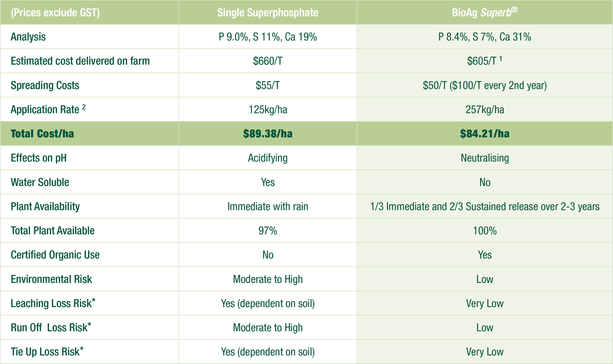Viewport: 613px width, 364px height.
Task: Select the Acidifying pH effect cell
Action: [x=267, y=158]
